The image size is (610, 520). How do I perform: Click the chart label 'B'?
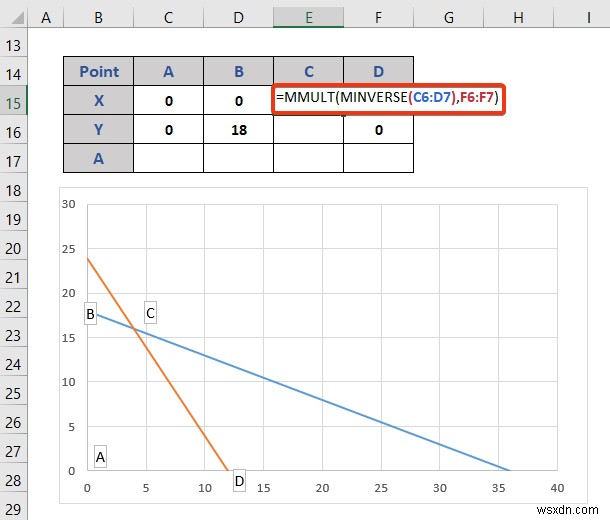click(90, 313)
